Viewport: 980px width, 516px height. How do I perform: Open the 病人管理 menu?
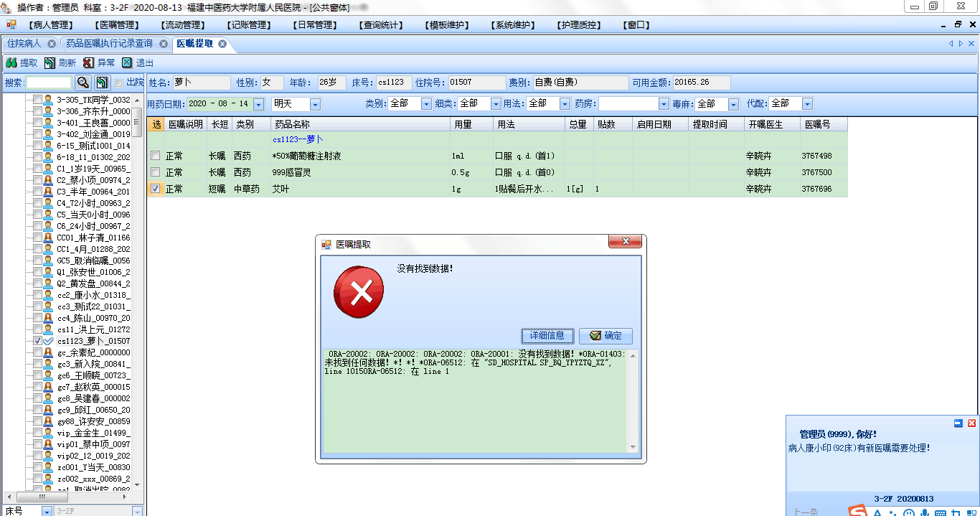click(52, 25)
